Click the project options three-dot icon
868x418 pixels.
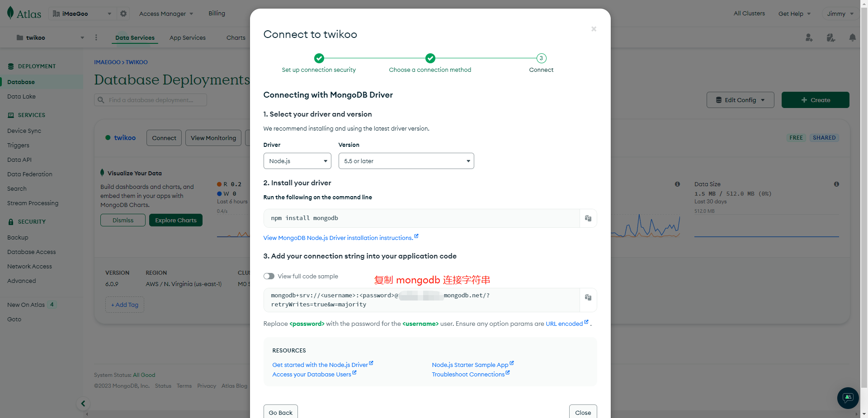pos(96,38)
